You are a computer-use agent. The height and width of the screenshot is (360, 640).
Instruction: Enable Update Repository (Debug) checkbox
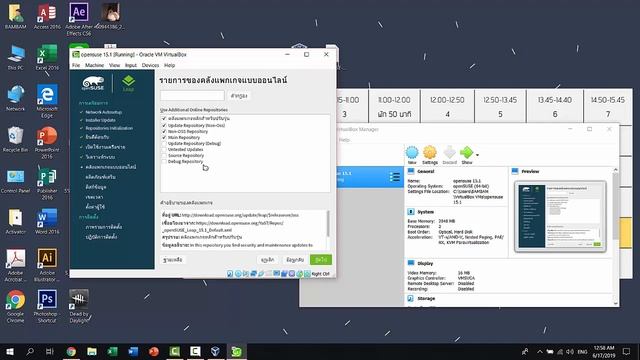pos(164,144)
